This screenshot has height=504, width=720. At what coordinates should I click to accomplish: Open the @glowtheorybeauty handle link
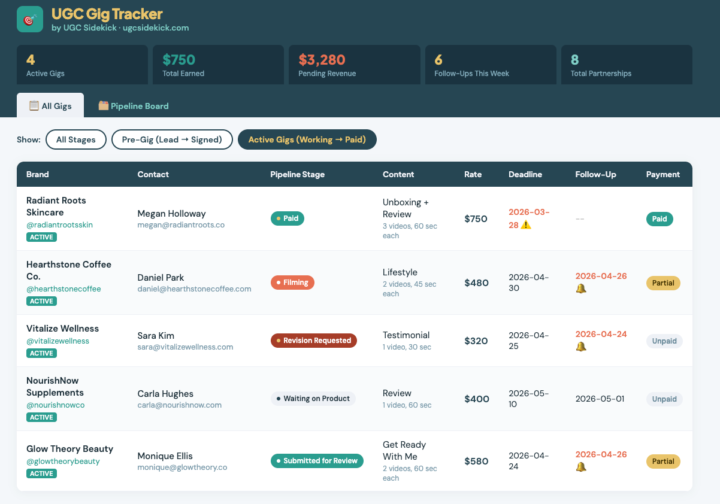63,461
